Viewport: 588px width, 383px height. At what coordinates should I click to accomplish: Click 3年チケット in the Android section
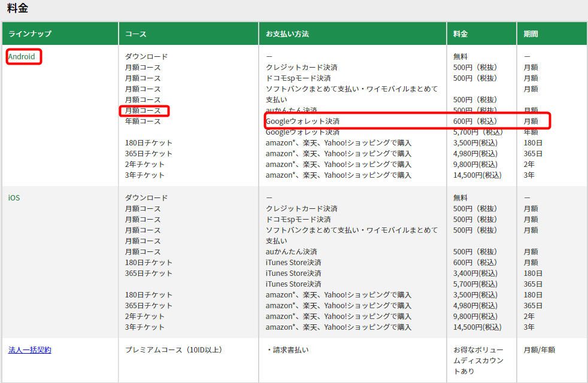pos(144,175)
